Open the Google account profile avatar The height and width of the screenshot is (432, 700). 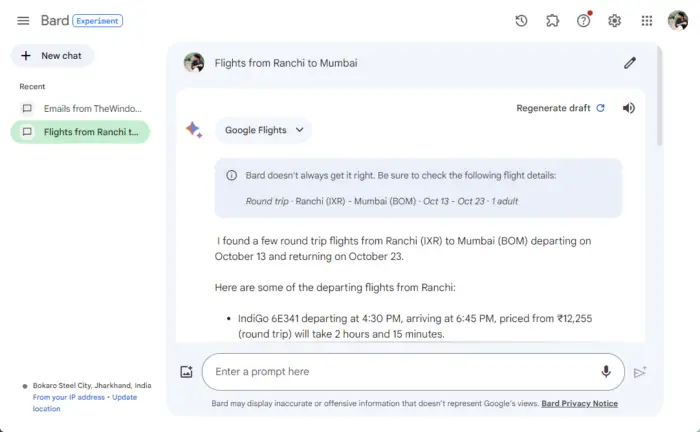pyautogui.click(x=677, y=20)
